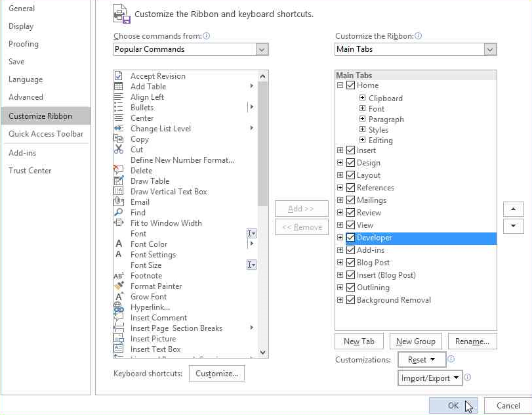Expand the Clipboard group node

click(362, 98)
